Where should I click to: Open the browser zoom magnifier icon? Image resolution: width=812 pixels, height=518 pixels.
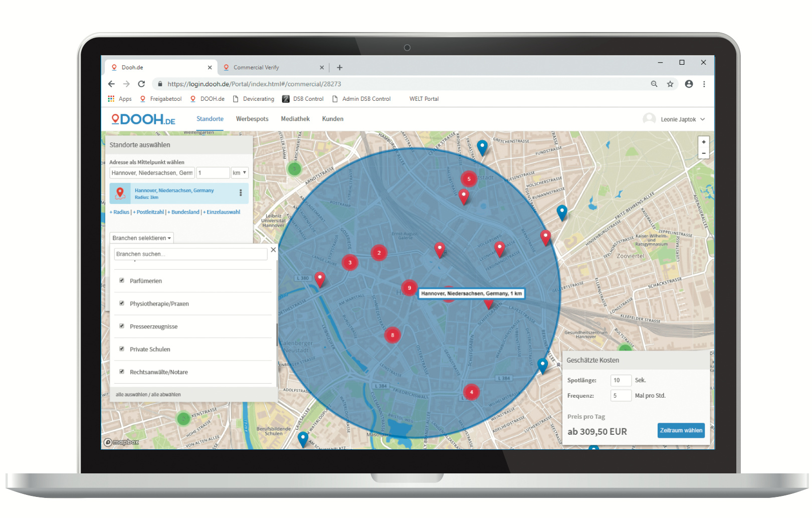[654, 84]
